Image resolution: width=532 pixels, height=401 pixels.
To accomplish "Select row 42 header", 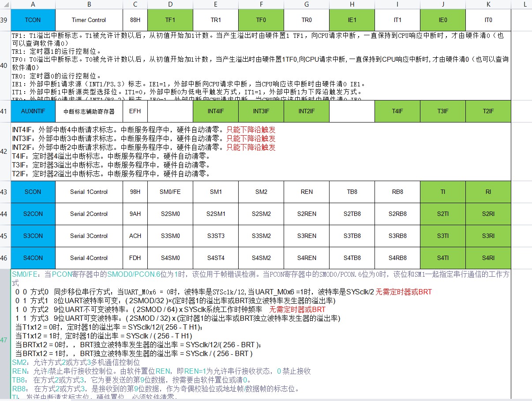I will 5,152.
